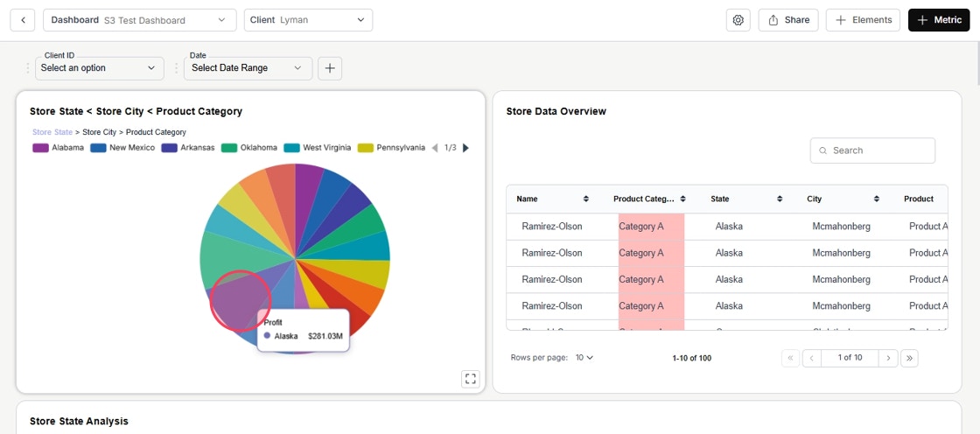Viewport: 980px width, 434px height.
Task: Jump to last table page
Action: pos(909,359)
